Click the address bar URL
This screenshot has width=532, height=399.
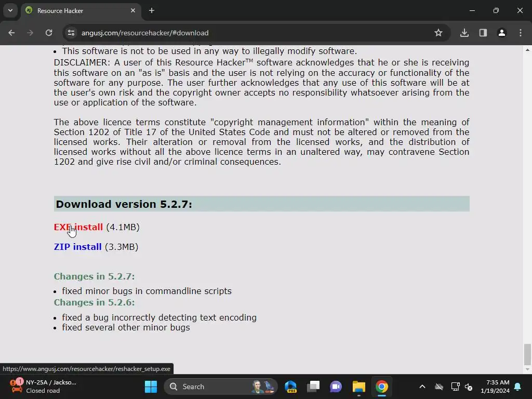tap(145, 33)
